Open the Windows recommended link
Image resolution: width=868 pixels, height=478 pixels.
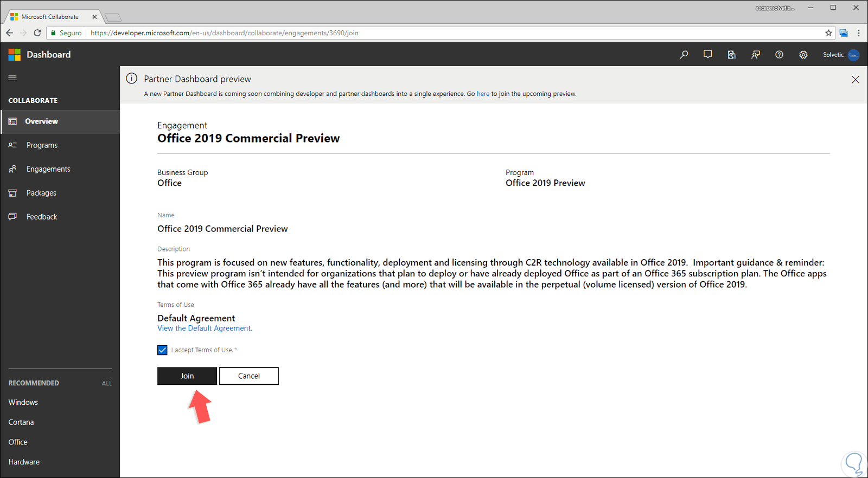coord(23,403)
